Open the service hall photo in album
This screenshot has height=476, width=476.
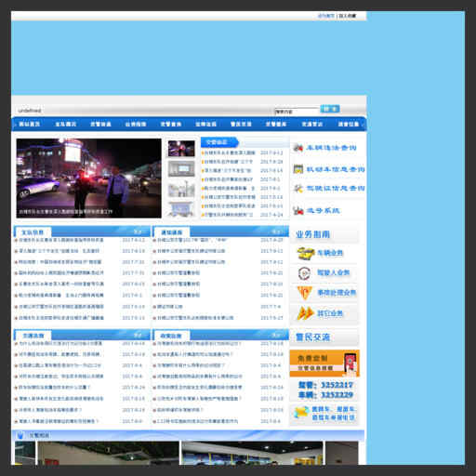point(252,453)
